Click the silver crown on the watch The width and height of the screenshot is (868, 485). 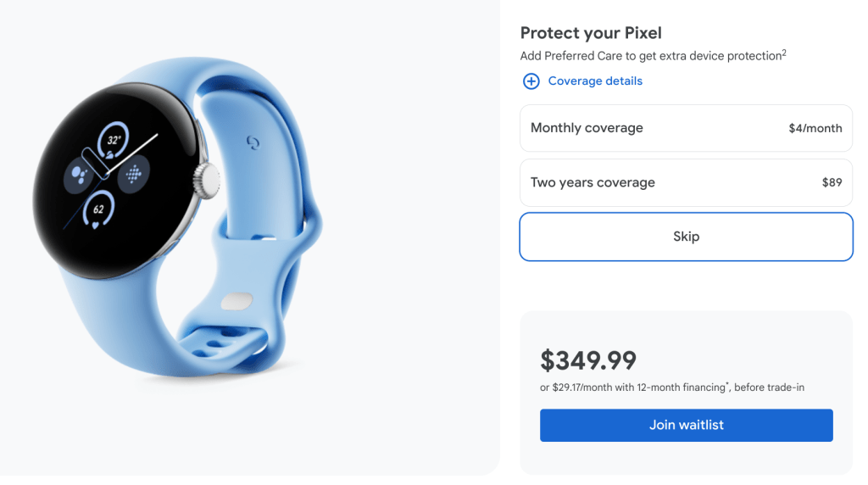(205, 178)
